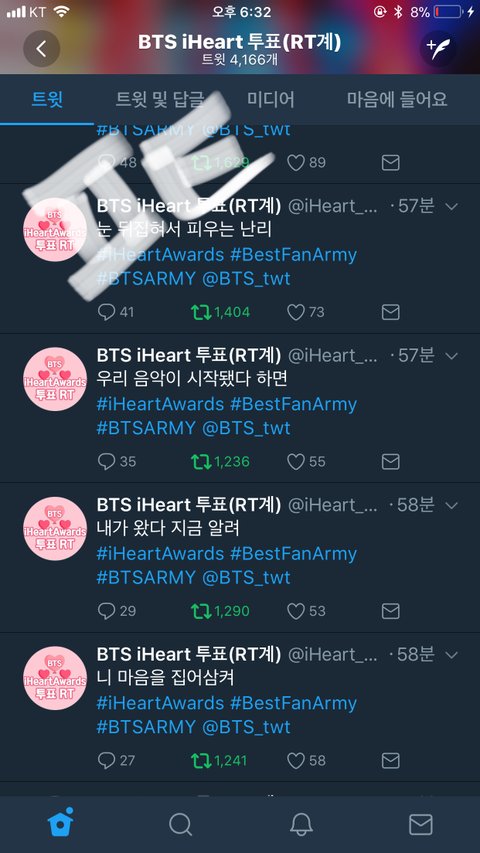Image resolution: width=480 pixels, height=853 pixels.
Task: Open the Notifications bell icon
Action: coord(301,824)
